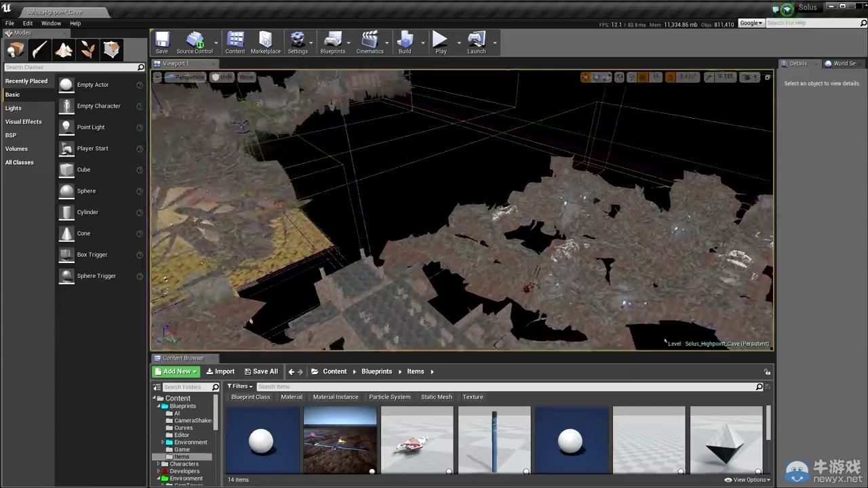Click the Import button

click(220, 371)
